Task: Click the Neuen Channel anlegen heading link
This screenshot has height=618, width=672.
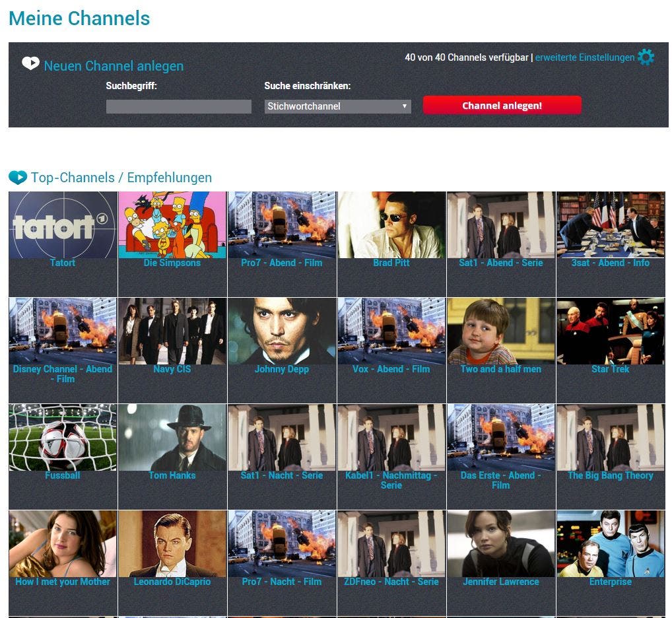Action: point(114,66)
